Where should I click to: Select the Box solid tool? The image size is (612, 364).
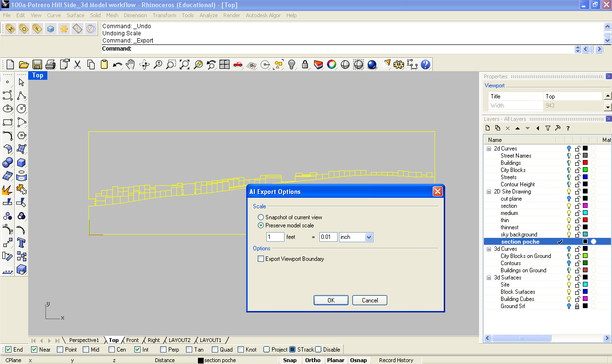click(22, 163)
